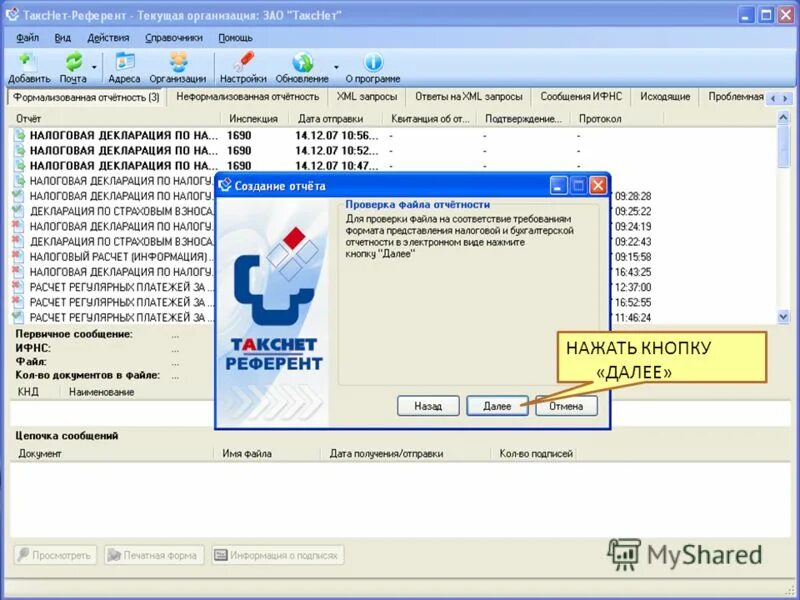Image resolution: width=800 pixels, height=600 pixels.
Task: Select report row sent 14.12.07 10:47
Action: [x=393, y=166]
